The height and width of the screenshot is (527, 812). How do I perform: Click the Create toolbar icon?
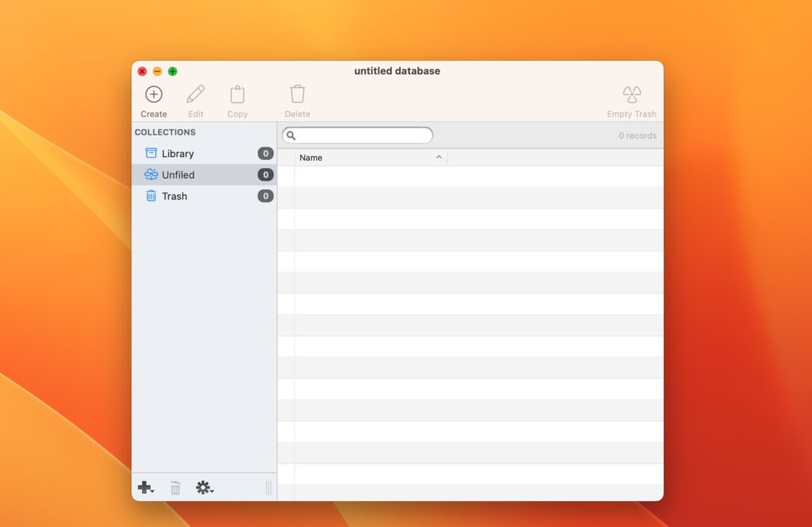tap(153, 94)
